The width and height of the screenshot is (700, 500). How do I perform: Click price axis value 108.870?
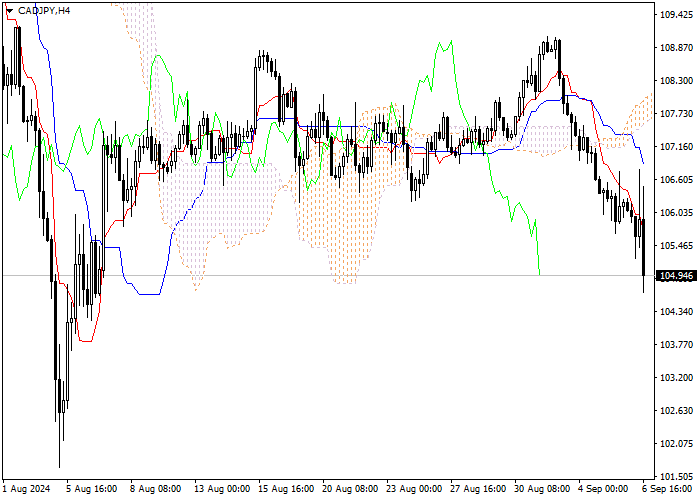(x=676, y=48)
